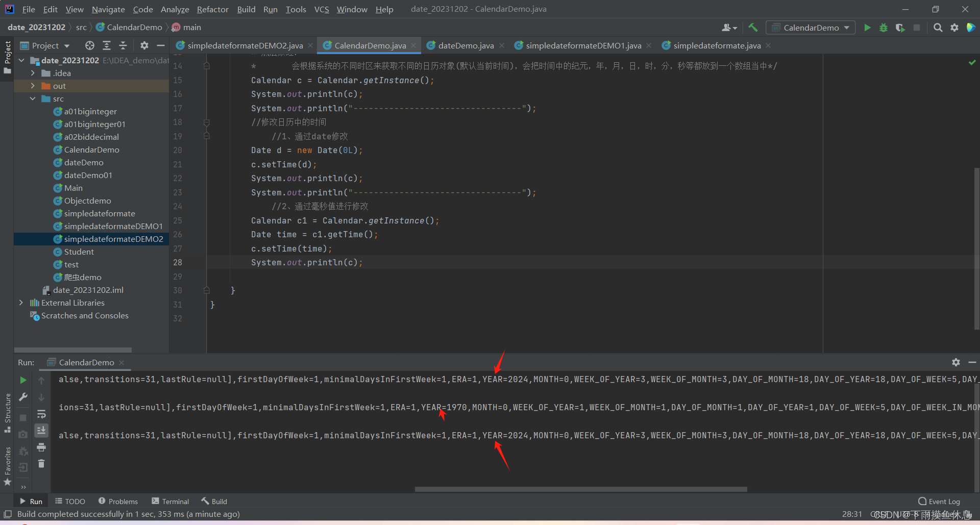Click the green inspection checkmark in editor
The height and width of the screenshot is (525, 980).
[x=972, y=62]
